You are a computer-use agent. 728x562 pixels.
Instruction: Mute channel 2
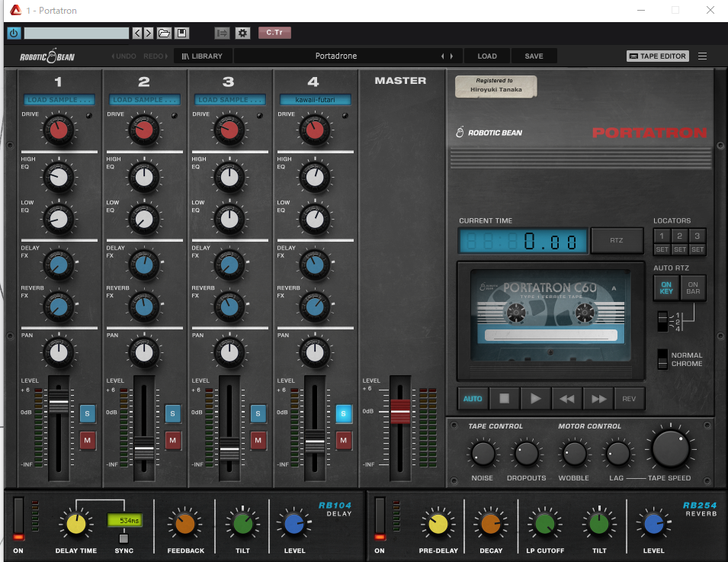click(173, 440)
